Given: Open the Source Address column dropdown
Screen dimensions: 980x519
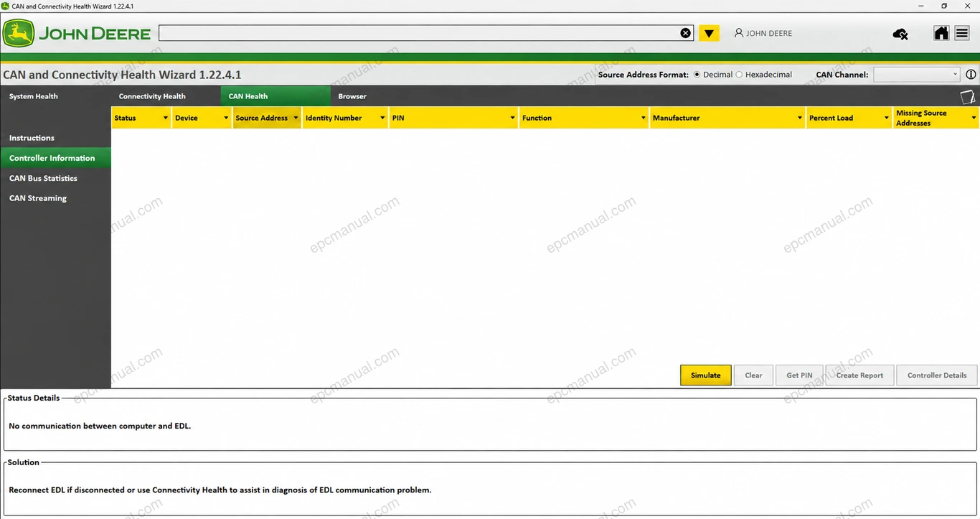Looking at the screenshot, I should click(296, 118).
